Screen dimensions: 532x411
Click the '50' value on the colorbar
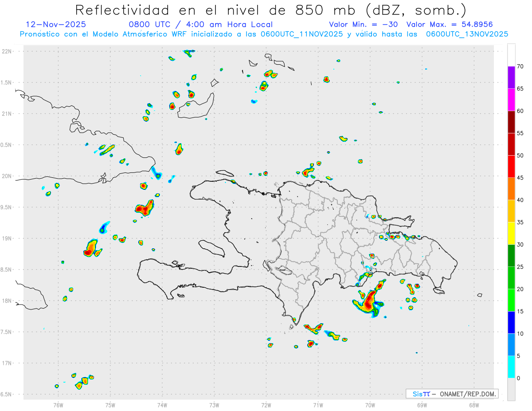tap(520, 156)
